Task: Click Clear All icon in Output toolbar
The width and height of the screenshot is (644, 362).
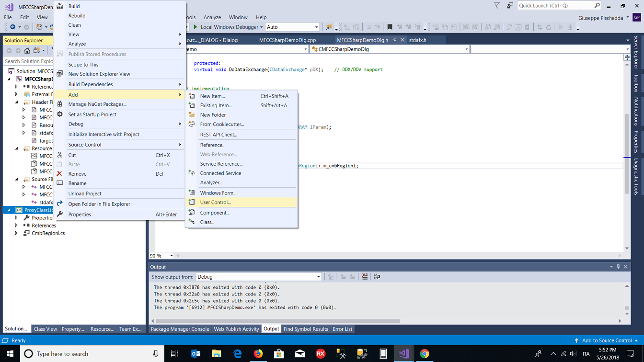Action: 365,277
